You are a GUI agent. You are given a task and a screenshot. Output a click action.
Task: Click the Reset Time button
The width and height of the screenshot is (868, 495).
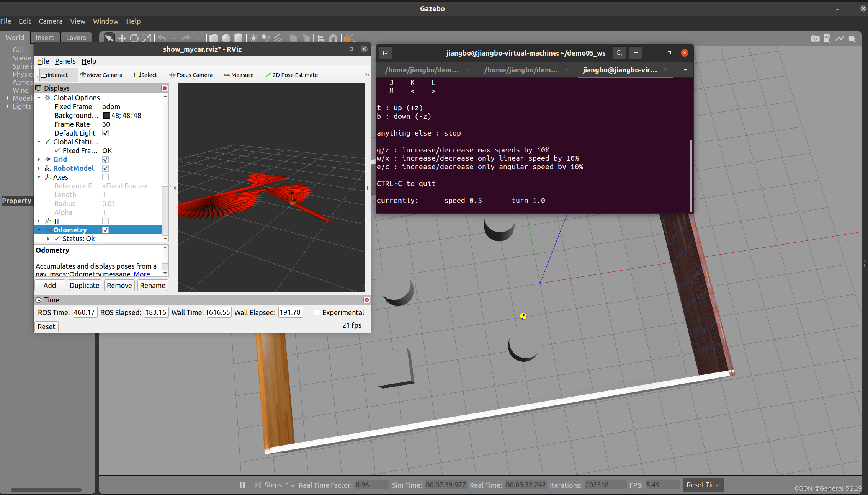[703, 485]
